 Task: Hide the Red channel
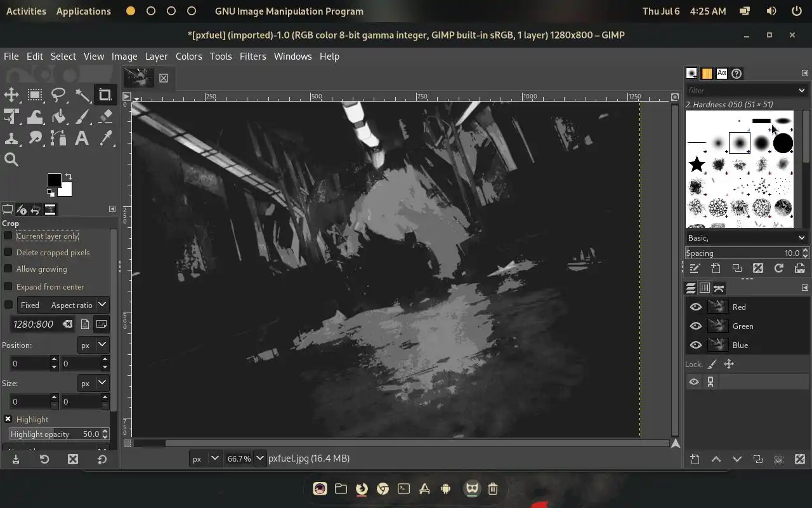tap(696, 307)
